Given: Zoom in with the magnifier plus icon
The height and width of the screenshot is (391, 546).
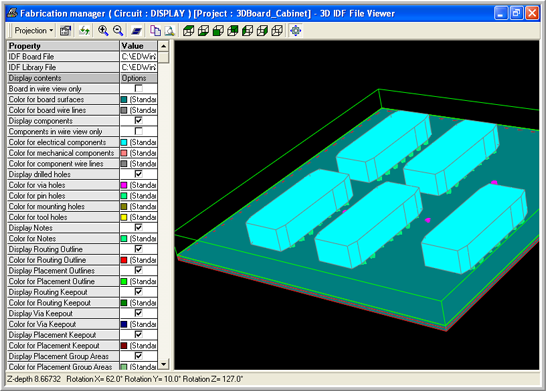Looking at the screenshot, I should click(103, 31).
